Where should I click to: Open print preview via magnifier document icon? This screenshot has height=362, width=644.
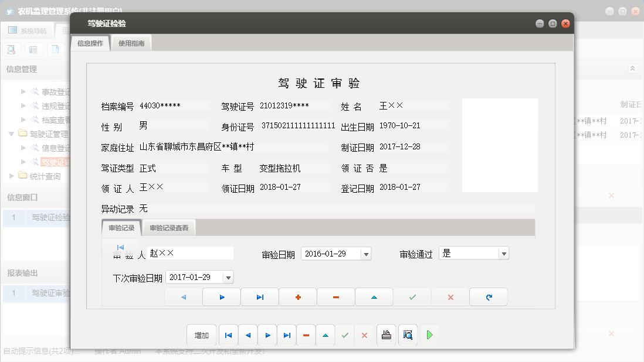408,335
